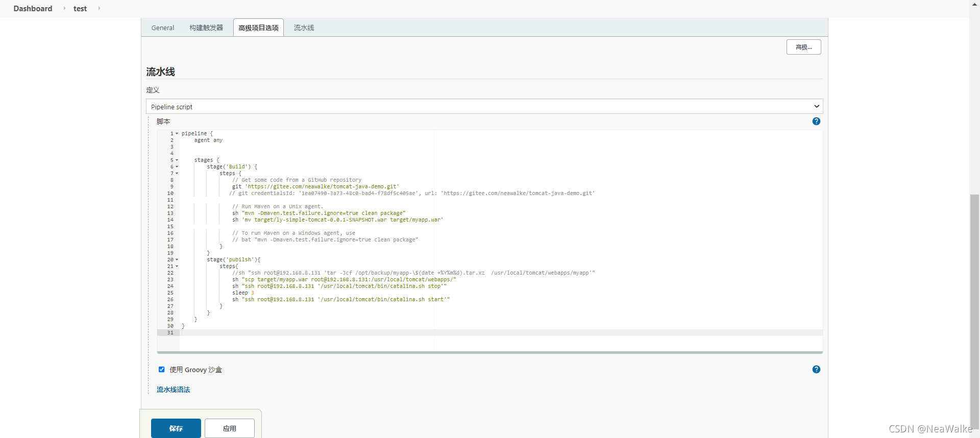
Task: Click line number 30 in editor gutter
Action: coord(170,326)
